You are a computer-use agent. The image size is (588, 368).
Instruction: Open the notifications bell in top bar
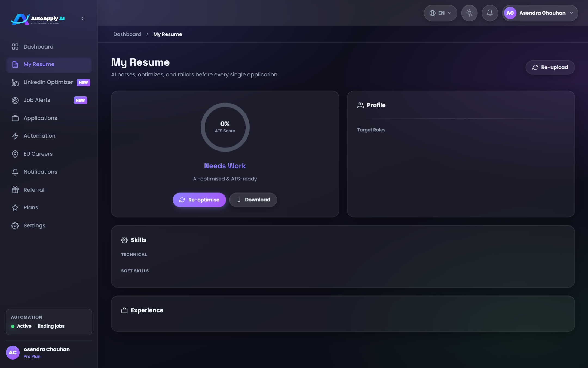[490, 13]
